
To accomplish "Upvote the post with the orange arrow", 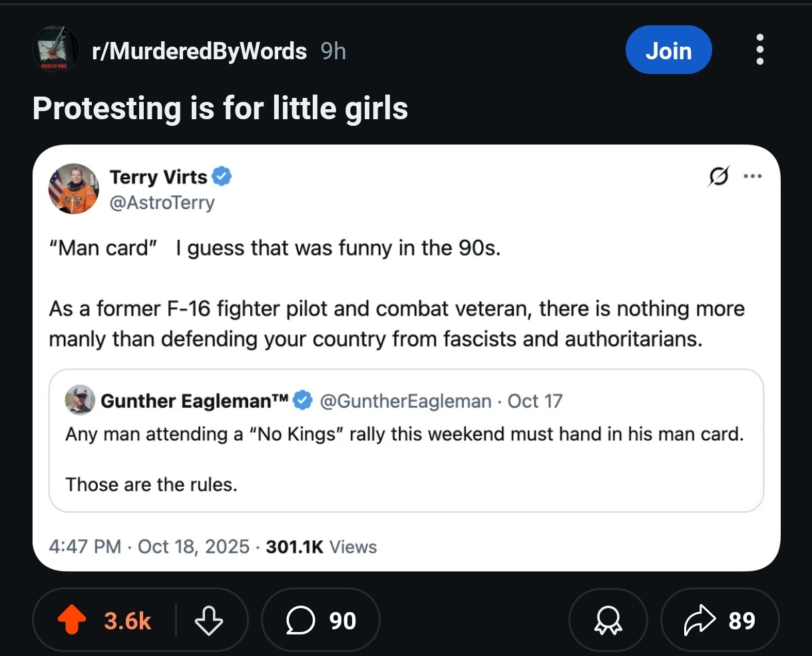I will pos(72,621).
